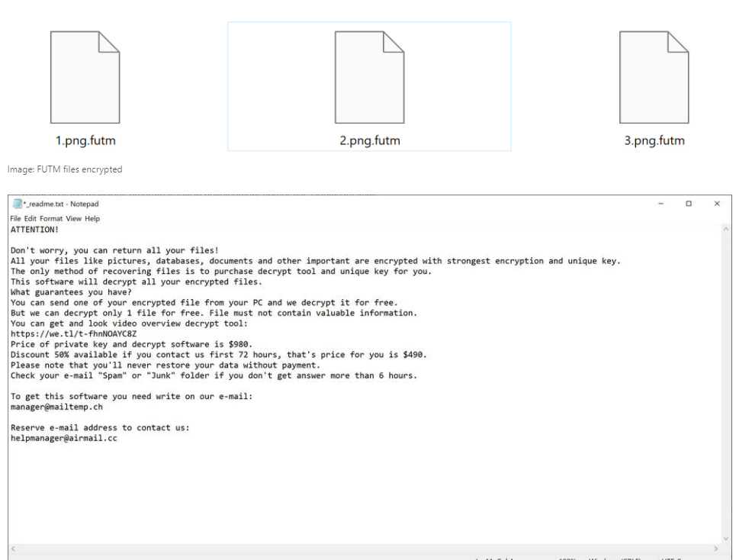The height and width of the screenshot is (560, 736).
Task: Click the helpmanager@airmail.cc email text
Action: pos(64,438)
